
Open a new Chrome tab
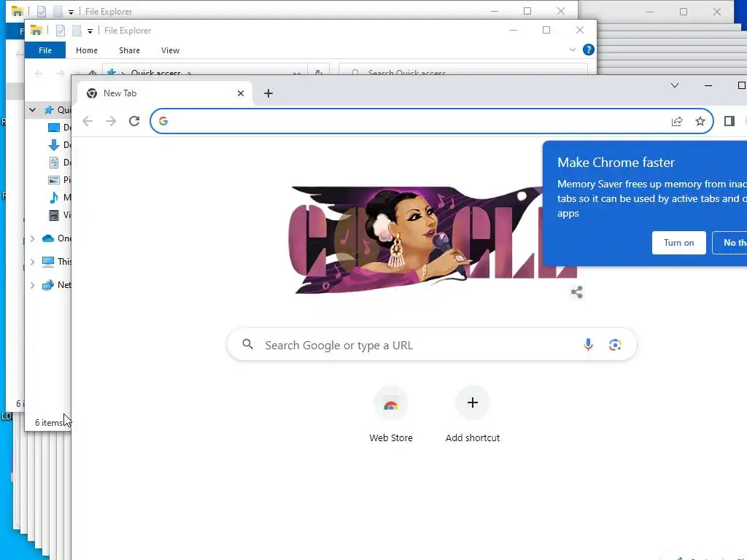point(268,93)
